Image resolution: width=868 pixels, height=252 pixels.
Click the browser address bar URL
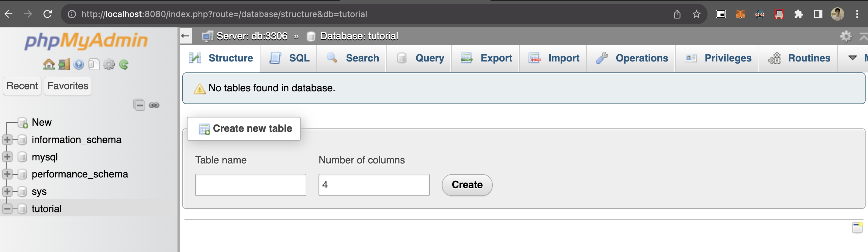click(224, 14)
